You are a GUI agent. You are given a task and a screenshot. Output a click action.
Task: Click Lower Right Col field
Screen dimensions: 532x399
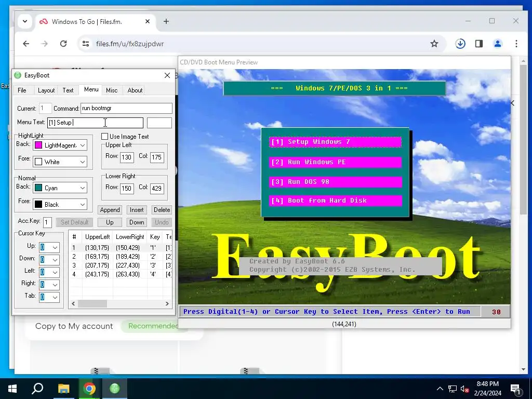157,188
